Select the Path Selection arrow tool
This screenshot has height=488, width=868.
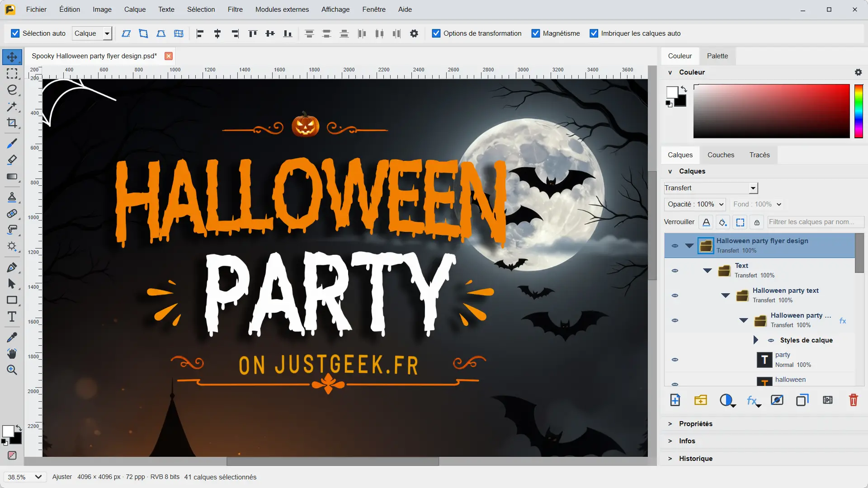12,284
